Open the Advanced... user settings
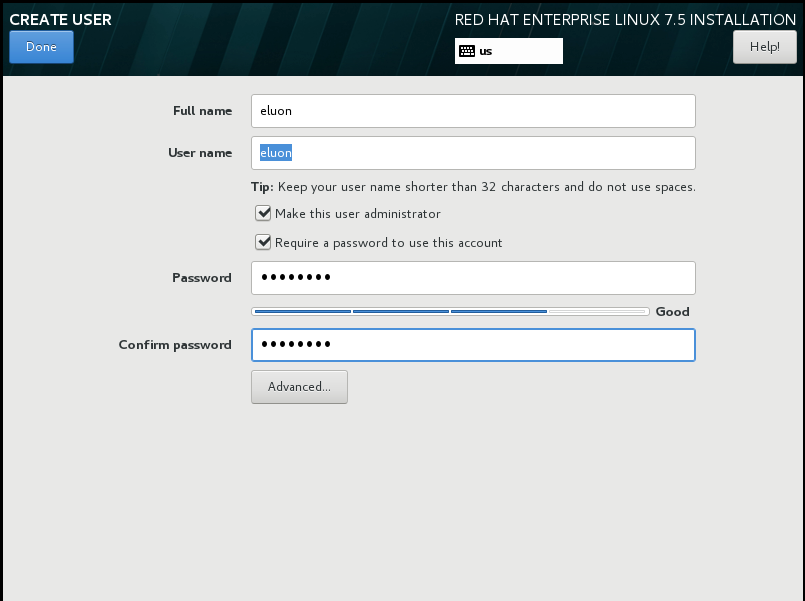This screenshot has width=805, height=601. [299, 387]
